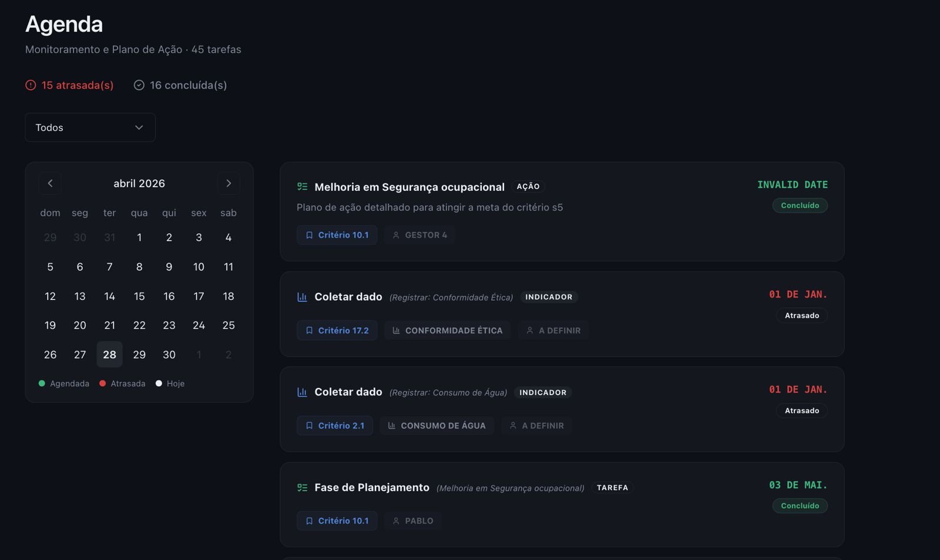Select April 10 in calendar
This screenshot has width=940, height=560.
199,267
